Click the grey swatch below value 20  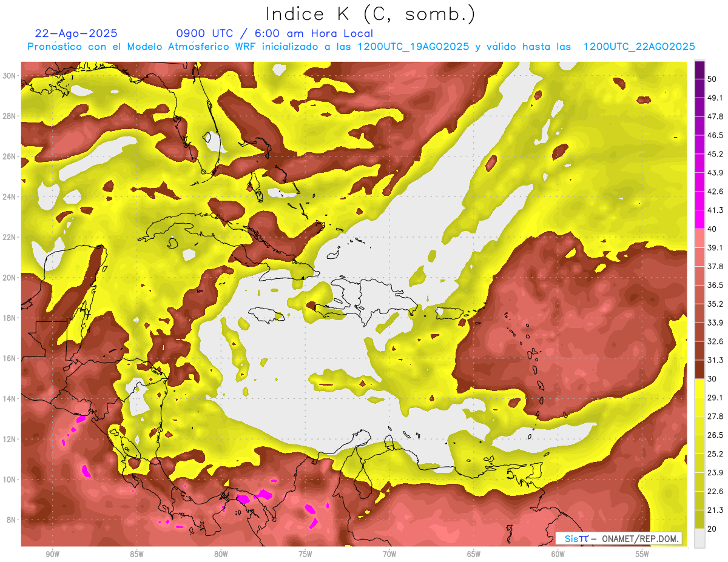click(x=699, y=538)
